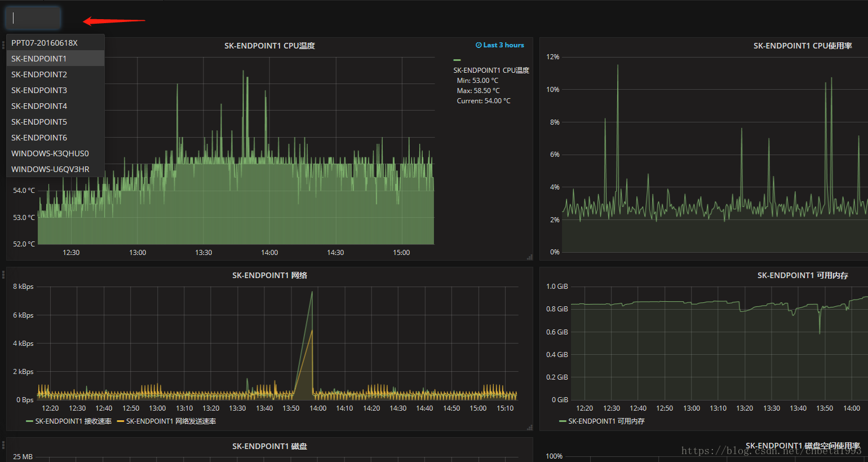Choose WINDOWS-K3QHUS0 from the host dropdown
The height and width of the screenshot is (462, 868).
pos(55,153)
